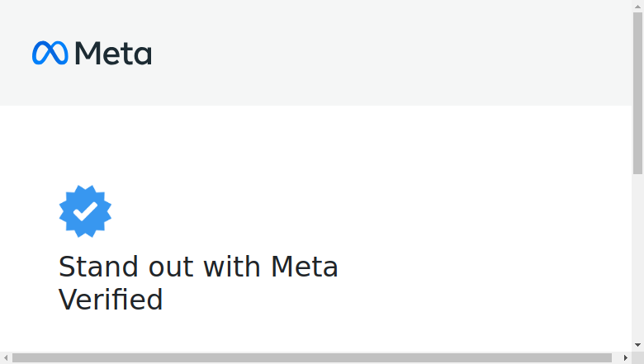Click empty gray header area right of logo
Screen dimensions: 644x364
click(x=391, y=53)
